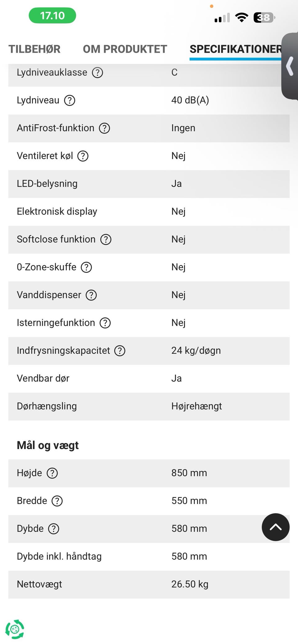298x644 pixels.
Task: Open the Om produktet tab
Action: click(125, 49)
